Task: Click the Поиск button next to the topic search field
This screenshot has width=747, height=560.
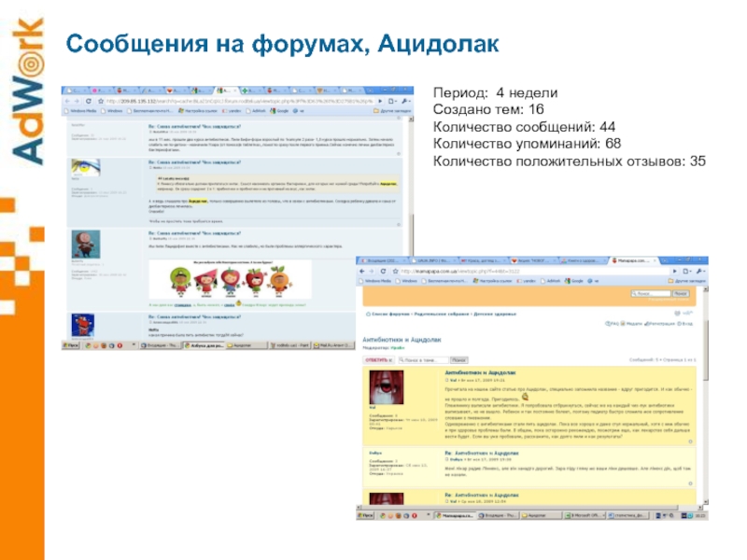Action: pos(459,360)
